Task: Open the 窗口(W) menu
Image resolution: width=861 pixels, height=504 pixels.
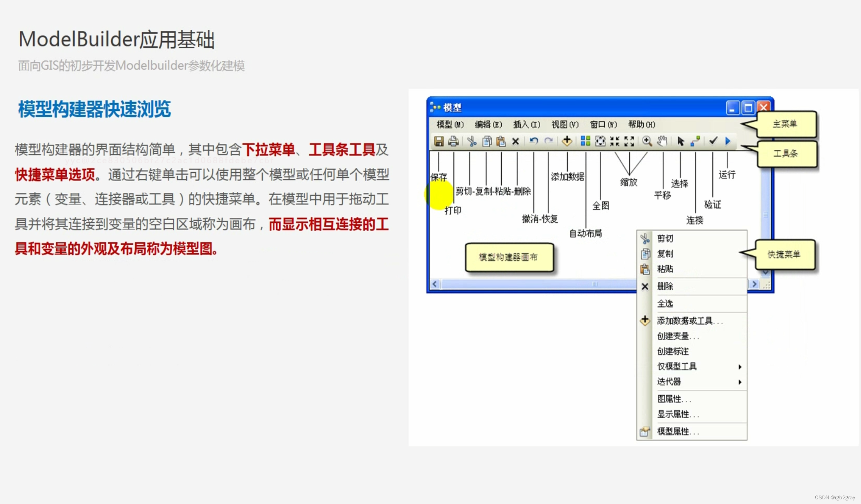Action: [603, 124]
